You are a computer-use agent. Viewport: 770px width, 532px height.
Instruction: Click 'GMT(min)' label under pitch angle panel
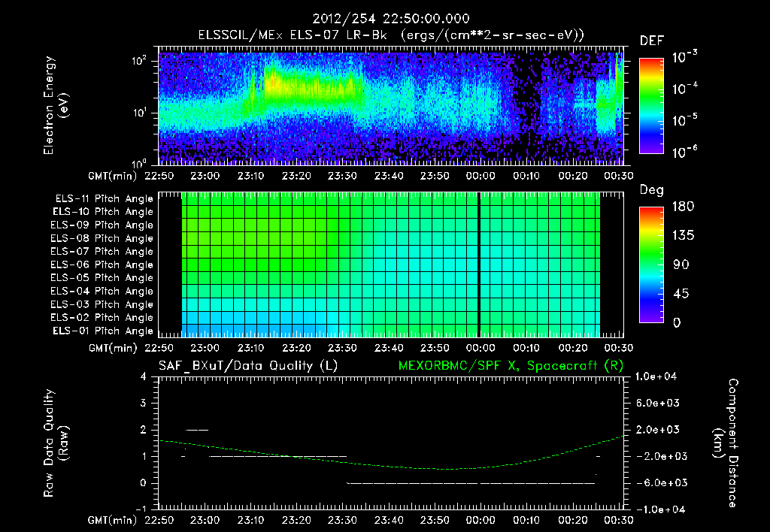(x=113, y=348)
